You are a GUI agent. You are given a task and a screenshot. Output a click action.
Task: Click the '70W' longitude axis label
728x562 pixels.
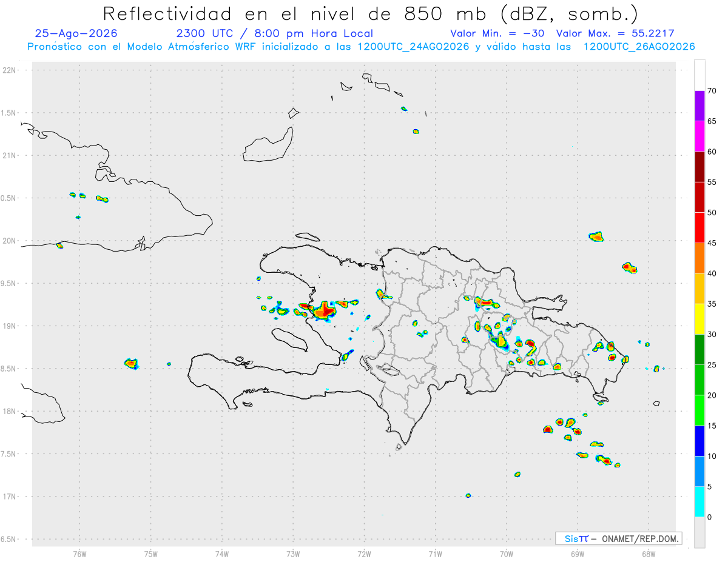(507, 554)
